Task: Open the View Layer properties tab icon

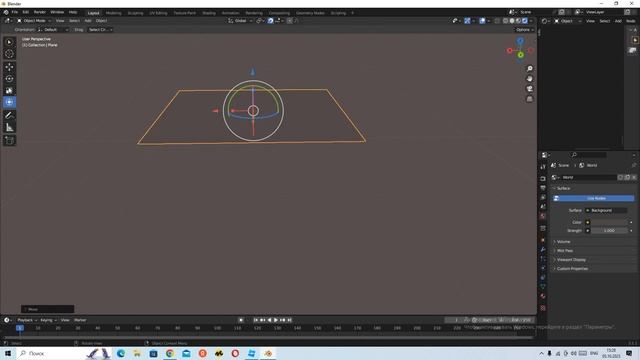Action: [x=543, y=198]
